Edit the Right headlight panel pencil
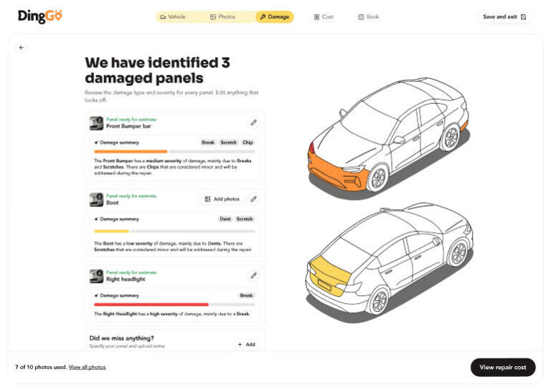Viewport: 551px width, 392px height. (253, 275)
